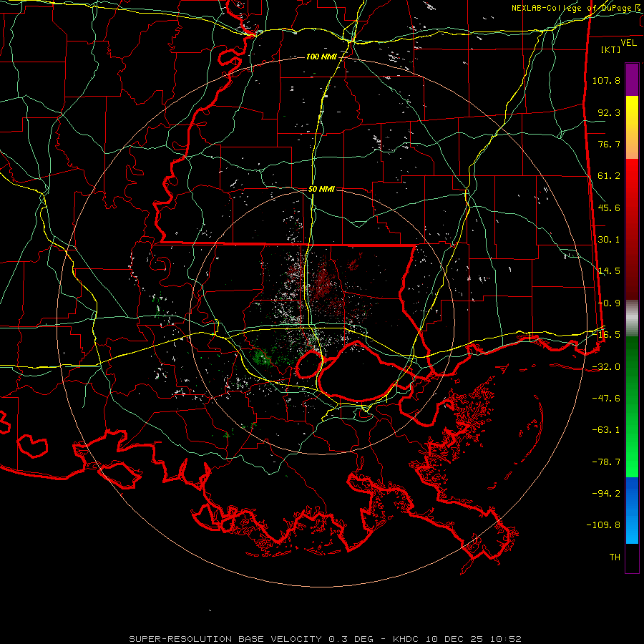Click the TH legend label
Screen dimensions: 644x644
[615, 557]
